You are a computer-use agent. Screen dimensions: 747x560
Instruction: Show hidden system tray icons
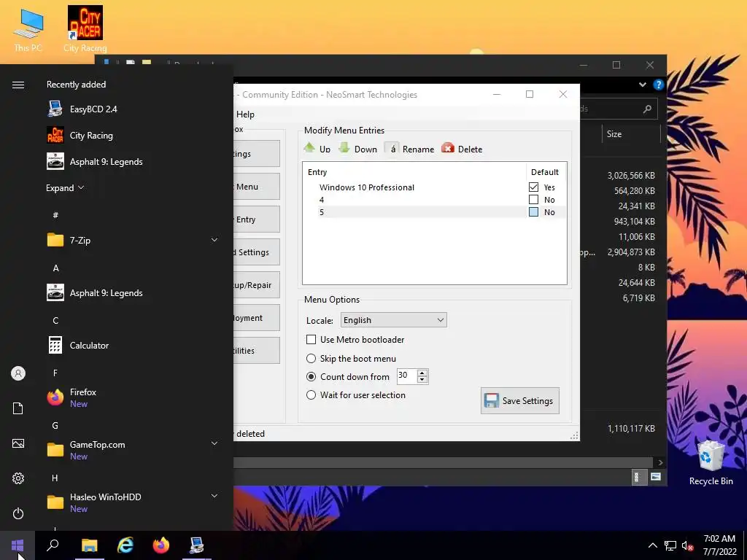653,545
